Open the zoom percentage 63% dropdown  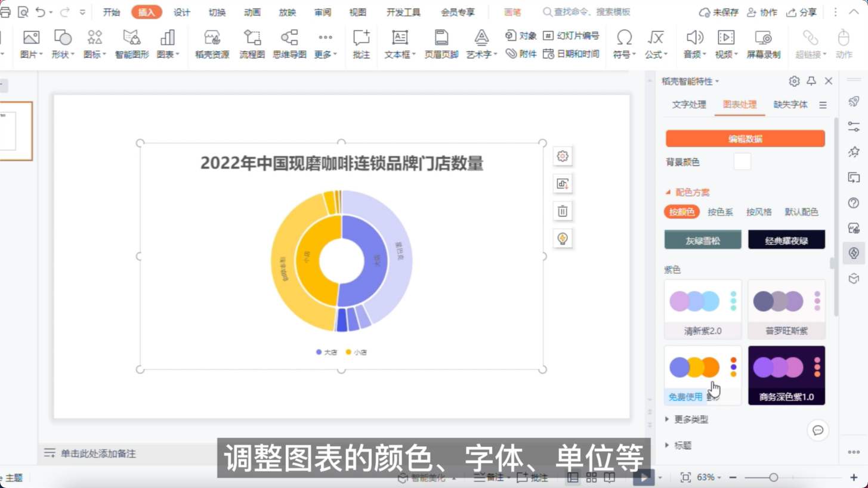(708, 477)
